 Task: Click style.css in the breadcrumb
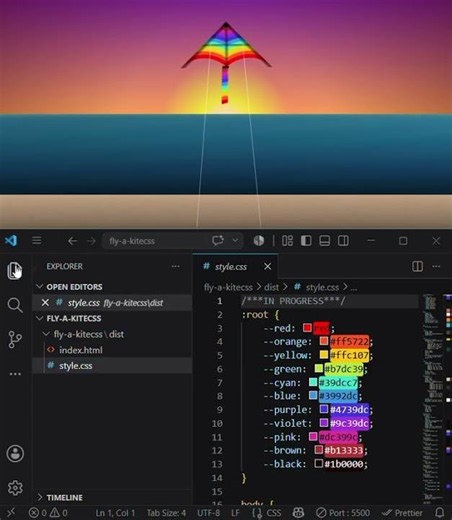pos(322,287)
